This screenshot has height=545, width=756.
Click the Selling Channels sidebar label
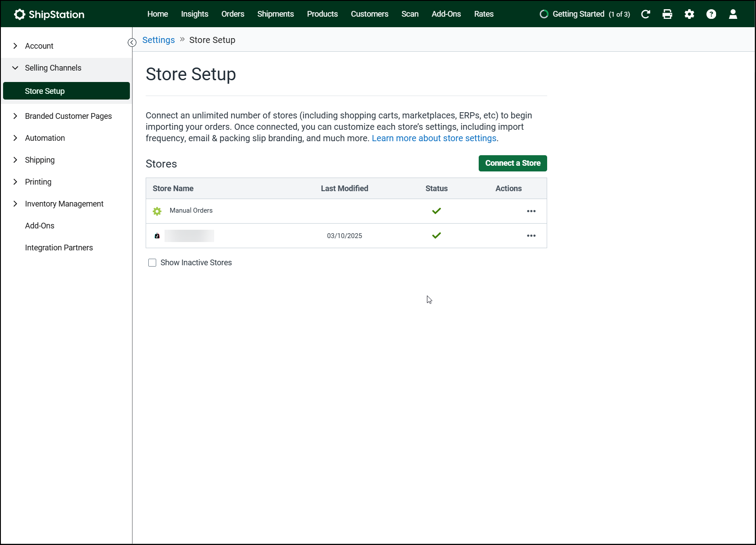tap(53, 68)
